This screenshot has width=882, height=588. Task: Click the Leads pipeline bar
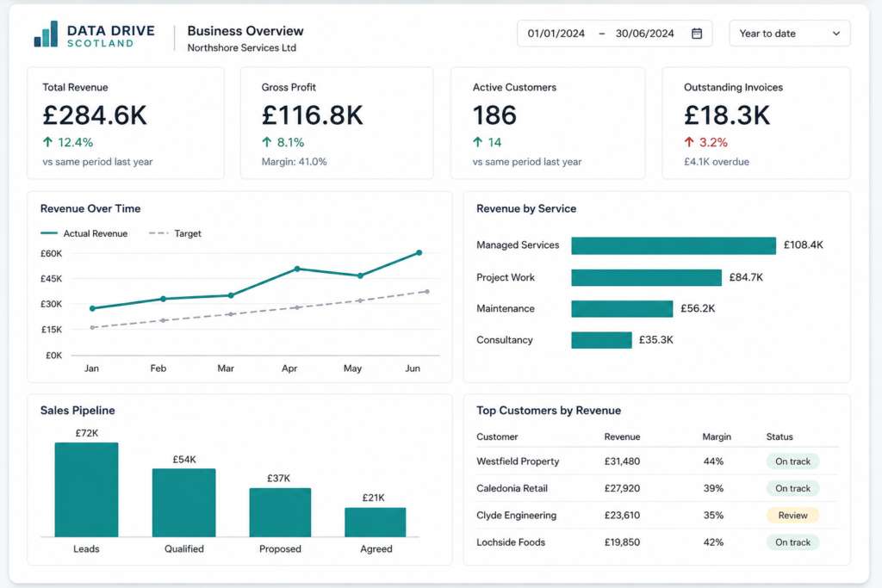tap(87, 490)
